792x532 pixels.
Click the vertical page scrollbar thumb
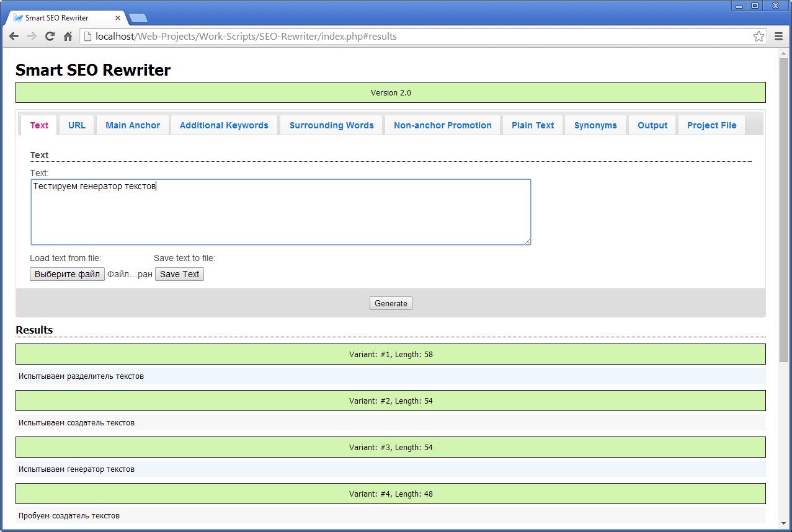(x=783, y=210)
